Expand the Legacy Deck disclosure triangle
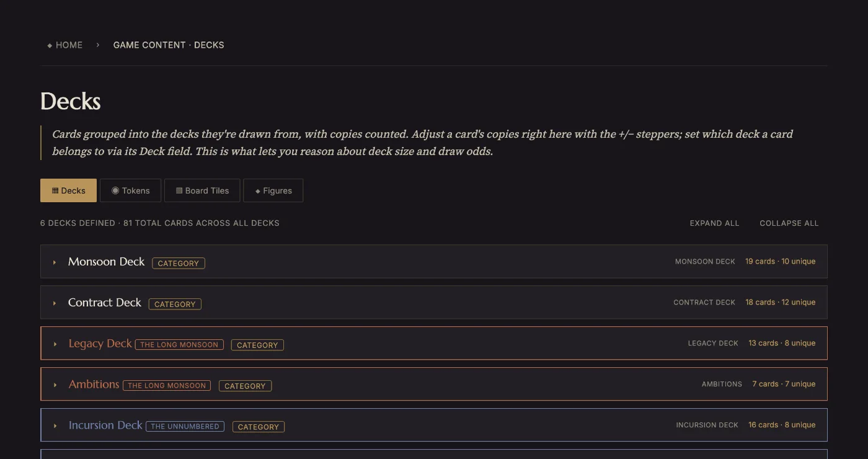The width and height of the screenshot is (868, 459). (x=55, y=344)
